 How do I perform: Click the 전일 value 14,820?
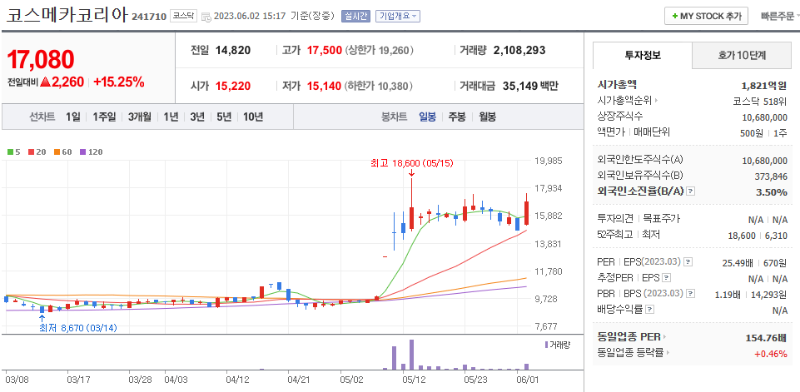click(x=233, y=50)
